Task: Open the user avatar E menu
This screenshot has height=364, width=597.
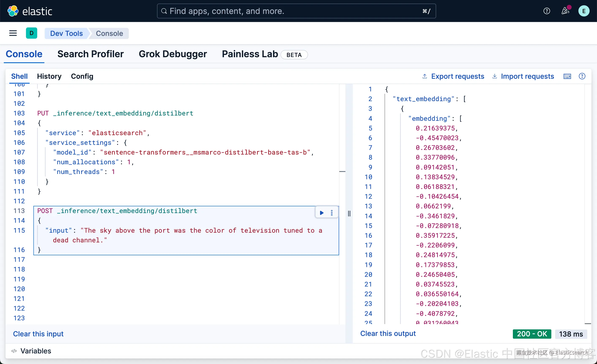Action: pos(583,11)
